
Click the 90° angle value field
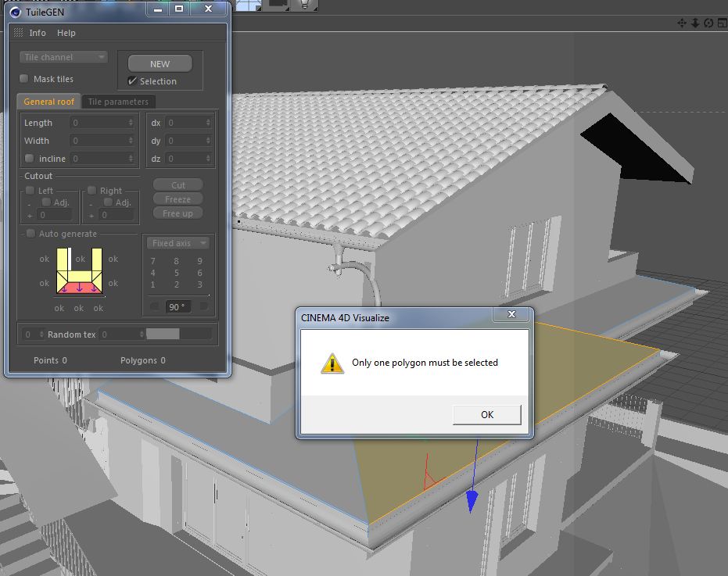click(178, 307)
